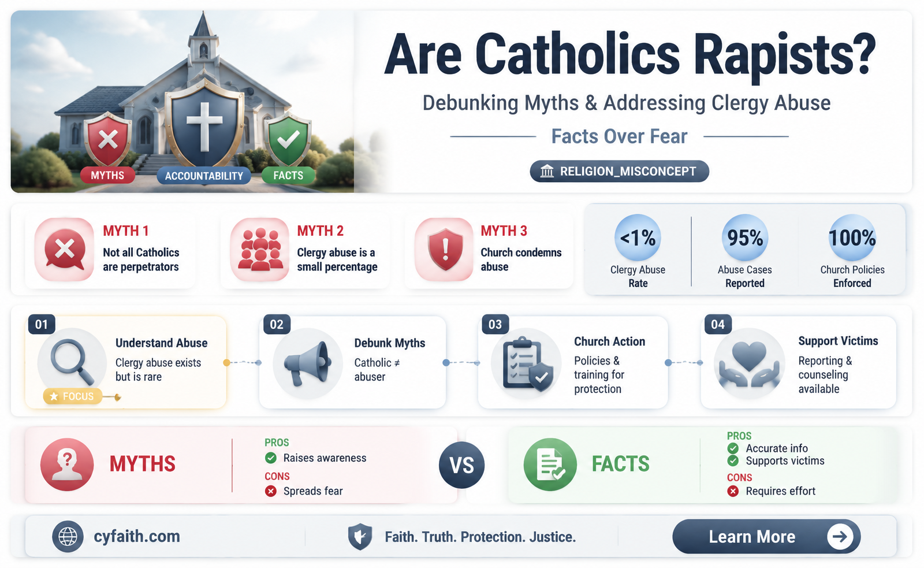The width and height of the screenshot is (924, 568).
Task: Click the heart in hands icon in step 04
Action: [749, 363]
